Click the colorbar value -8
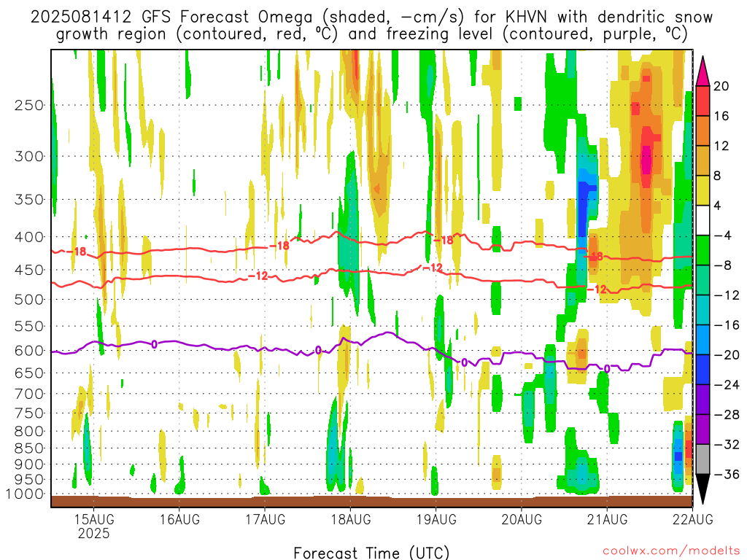The width and height of the screenshot is (747, 560). (x=722, y=265)
